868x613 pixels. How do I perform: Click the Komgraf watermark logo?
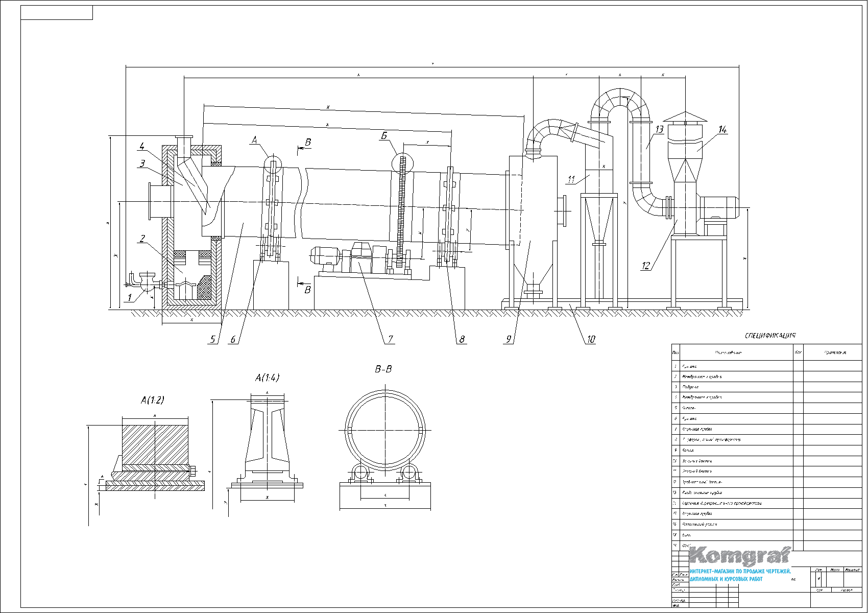pos(739,556)
